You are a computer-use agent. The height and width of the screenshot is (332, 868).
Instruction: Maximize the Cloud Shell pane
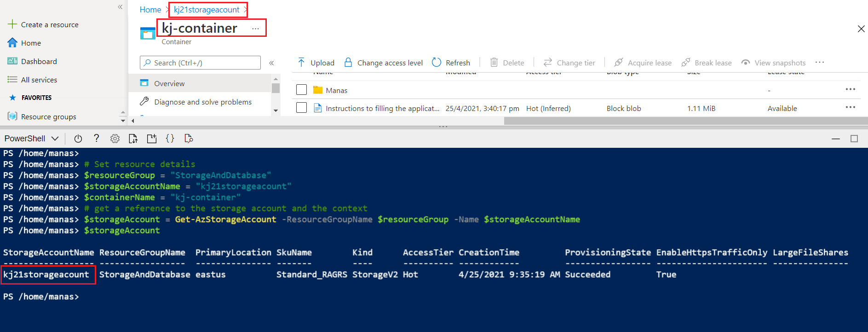tap(854, 139)
